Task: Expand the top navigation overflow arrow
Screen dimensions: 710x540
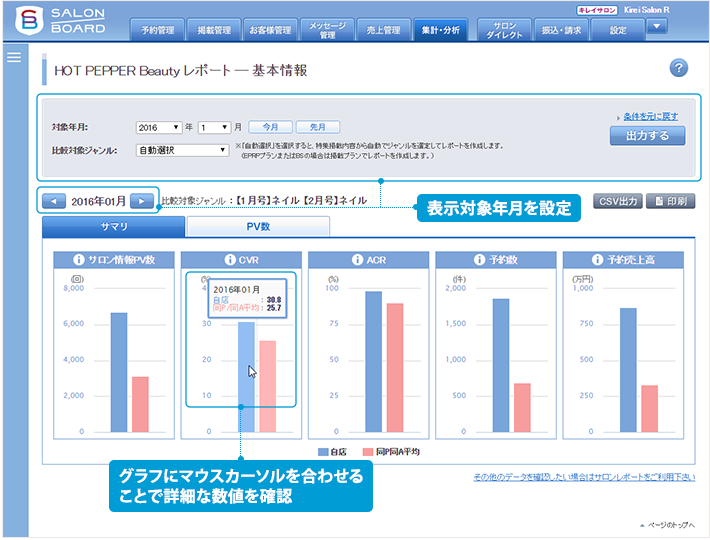Action: pyautogui.click(x=657, y=26)
